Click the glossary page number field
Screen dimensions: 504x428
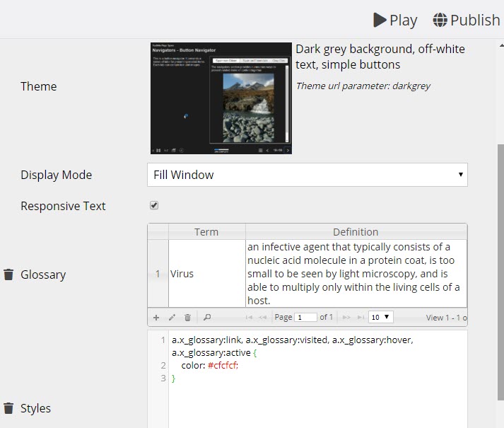pos(305,318)
